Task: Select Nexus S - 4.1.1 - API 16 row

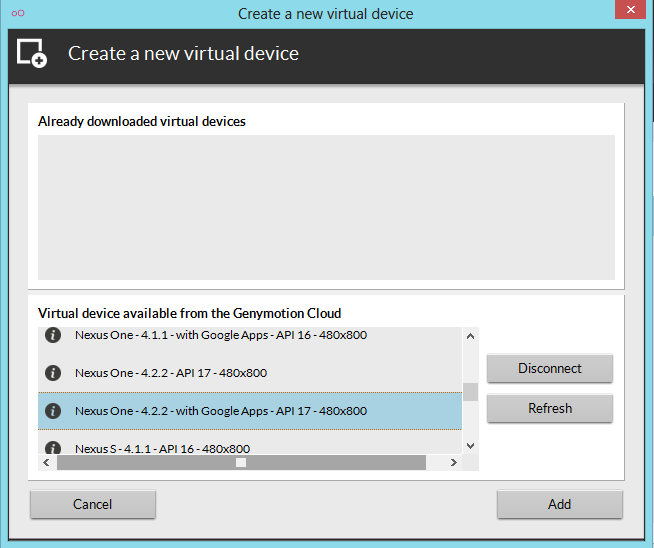Action: [x=250, y=443]
